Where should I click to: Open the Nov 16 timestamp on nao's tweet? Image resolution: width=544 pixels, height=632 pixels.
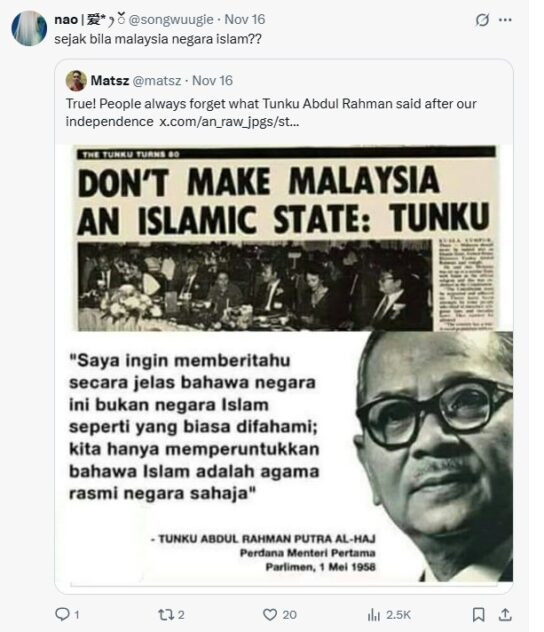coord(245,19)
